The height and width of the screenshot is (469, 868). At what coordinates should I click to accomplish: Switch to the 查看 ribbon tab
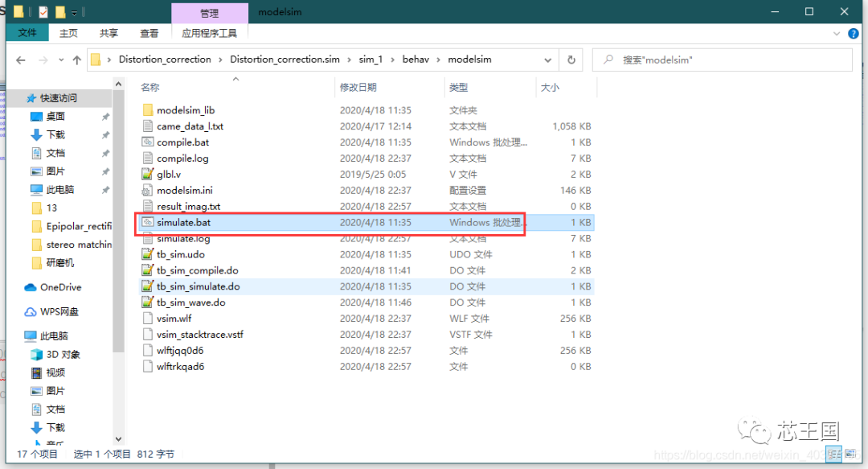[149, 33]
